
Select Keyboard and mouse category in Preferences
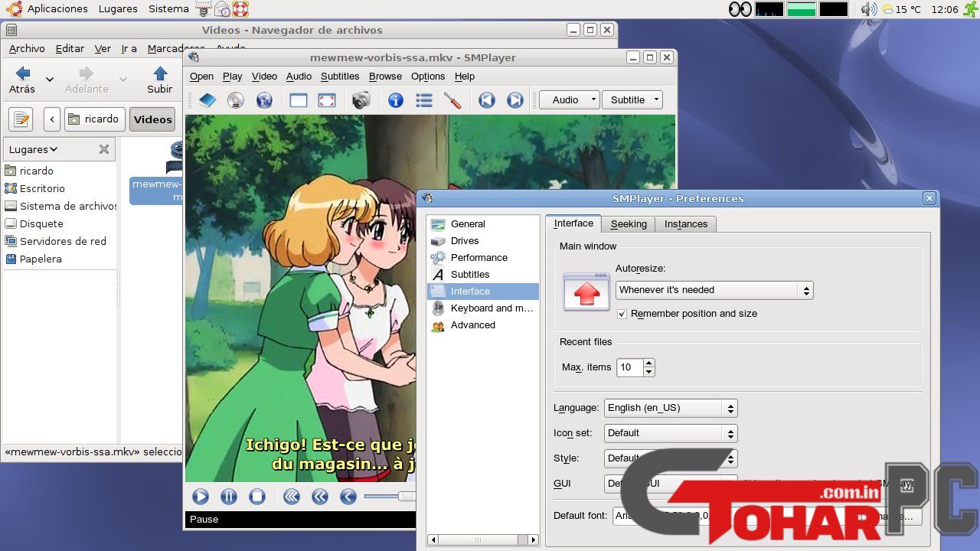click(x=483, y=308)
